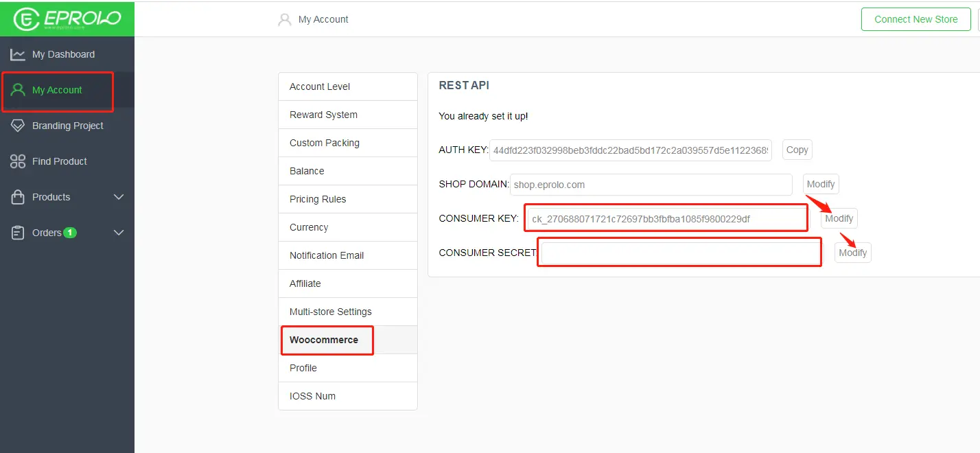This screenshot has height=453, width=980.
Task: Click Modify next to SHOP DOMAIN
Action: (x=821, y=184)
